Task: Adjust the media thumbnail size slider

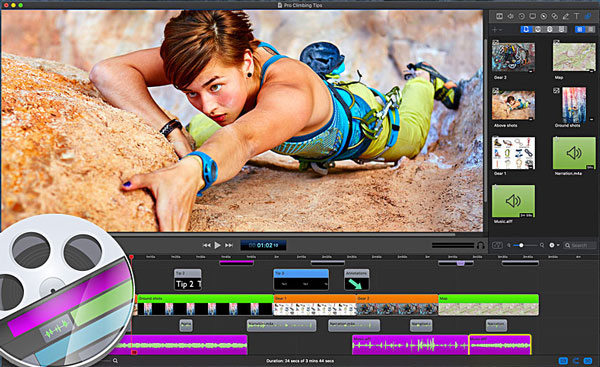Action: [525, 245]
